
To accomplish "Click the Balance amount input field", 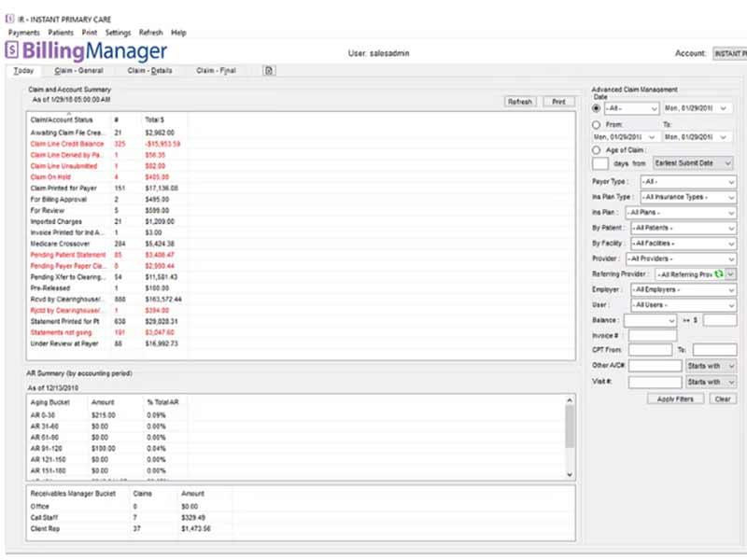I will 720,320.
